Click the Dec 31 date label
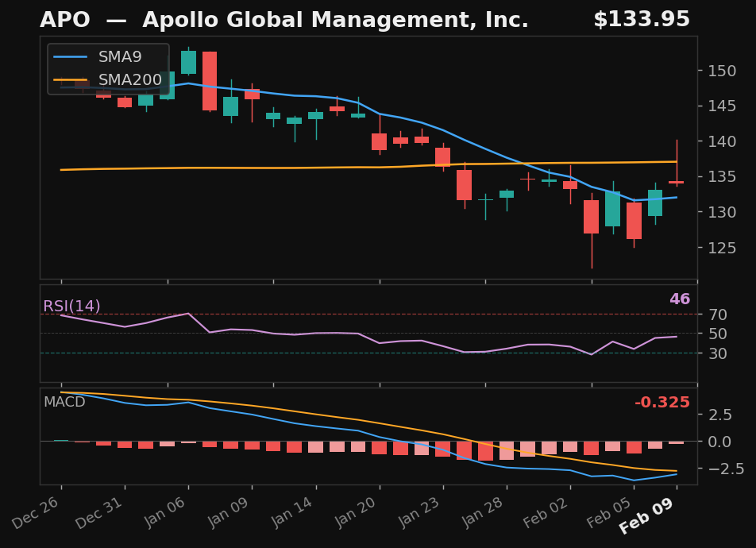The height and width of the screenshot is (548, 756). 99,512
